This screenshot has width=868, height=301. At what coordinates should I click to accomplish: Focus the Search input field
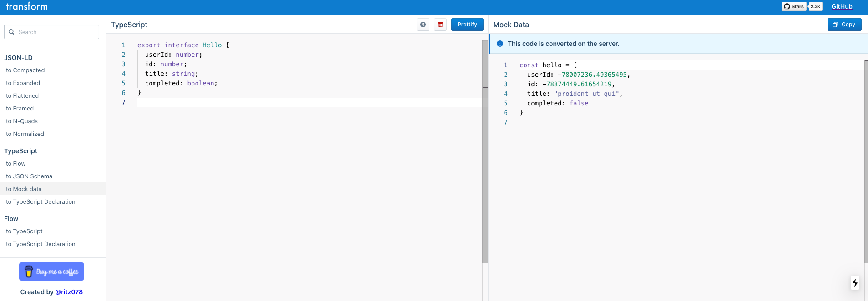(x=51, y=32)
